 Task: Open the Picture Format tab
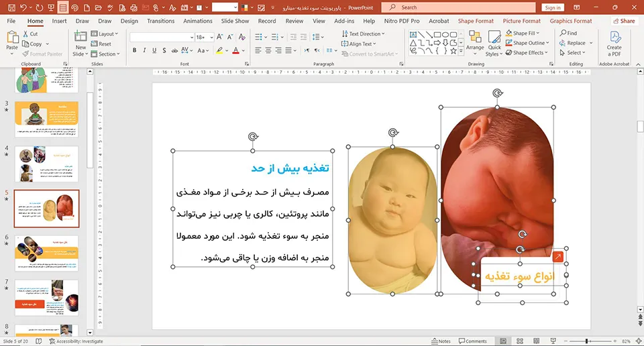(x=522, y=21)
